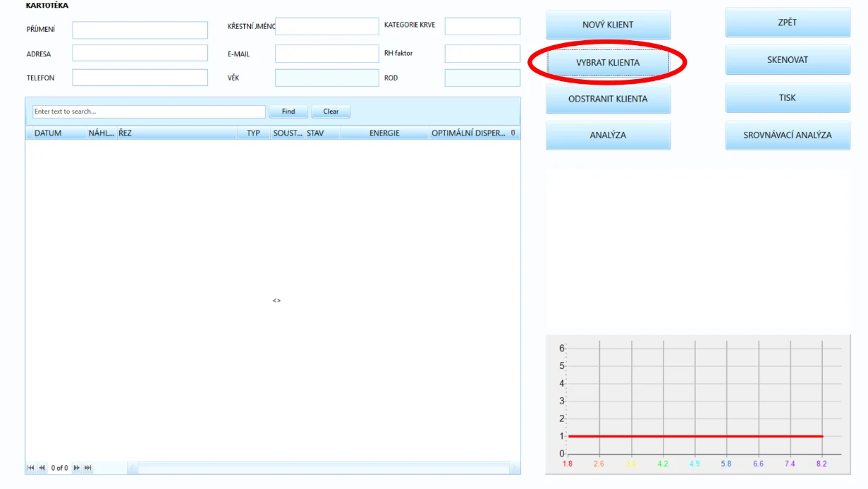Go to next record in pager
This screenshot has height=489, width=868.
tap(77, 468)
